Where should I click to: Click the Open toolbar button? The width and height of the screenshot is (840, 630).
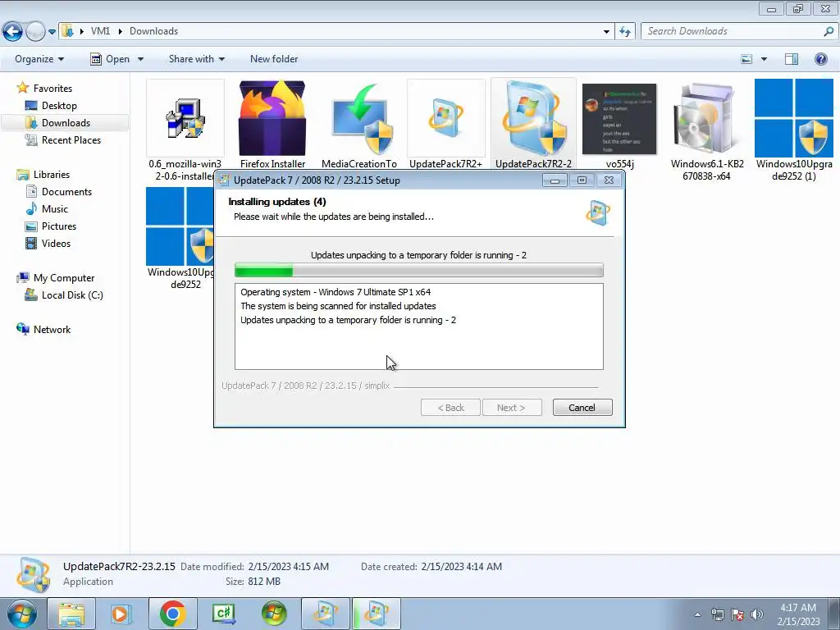tap(110, 59)
